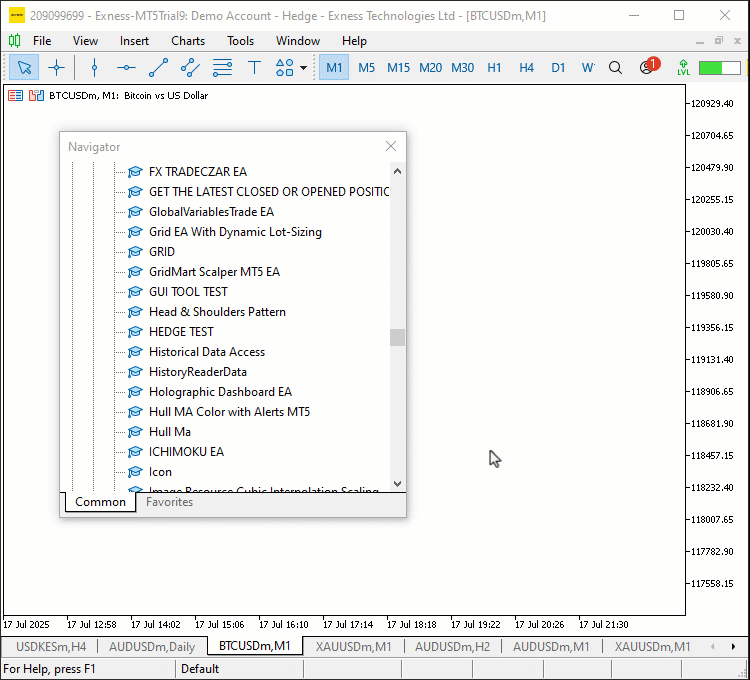Switch to Common tab in Navigator

(100, 502)
